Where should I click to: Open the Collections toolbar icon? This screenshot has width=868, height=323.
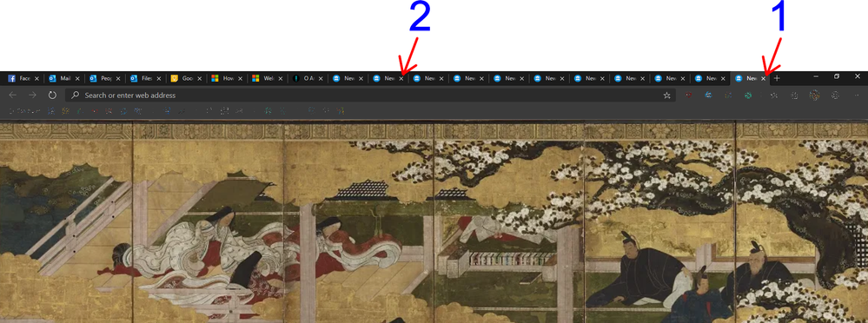tap(794, 96)
